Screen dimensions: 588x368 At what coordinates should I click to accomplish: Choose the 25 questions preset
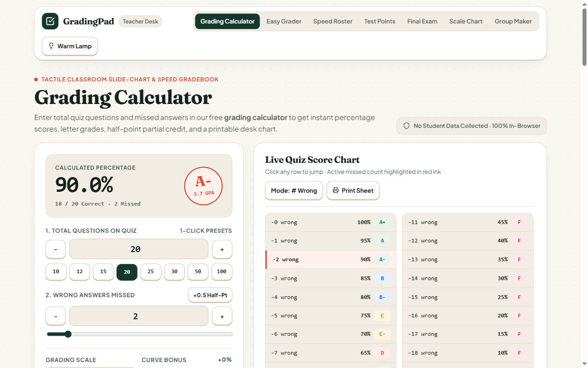point(151,272)
